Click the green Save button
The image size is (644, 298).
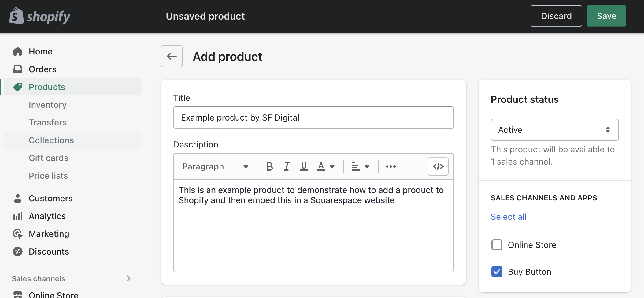(x=607, y=16)
